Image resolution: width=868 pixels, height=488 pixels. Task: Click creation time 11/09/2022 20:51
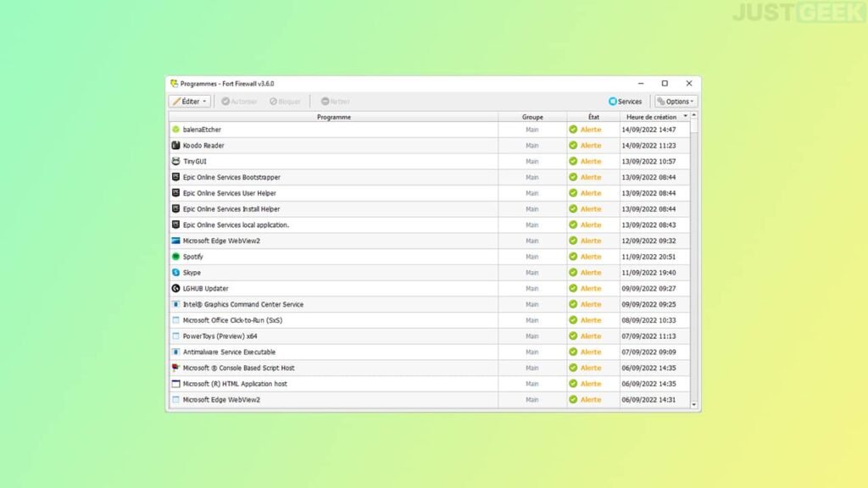click(648, 257)
